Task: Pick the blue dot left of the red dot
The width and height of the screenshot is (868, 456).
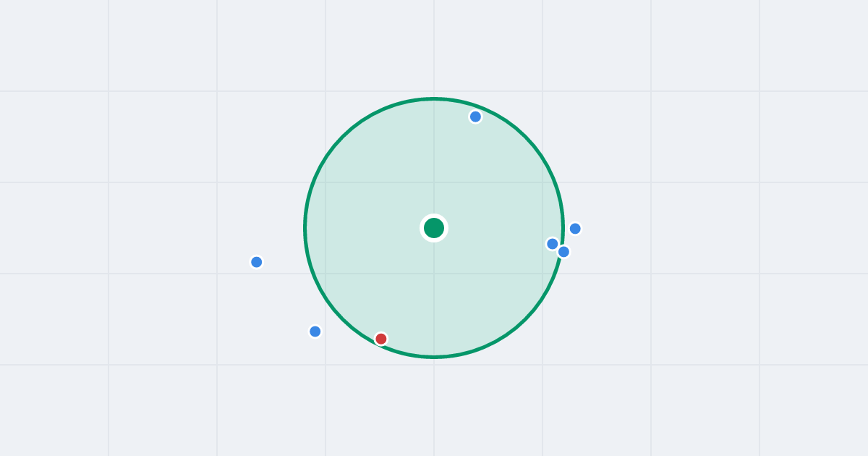Action: [315, 332]
